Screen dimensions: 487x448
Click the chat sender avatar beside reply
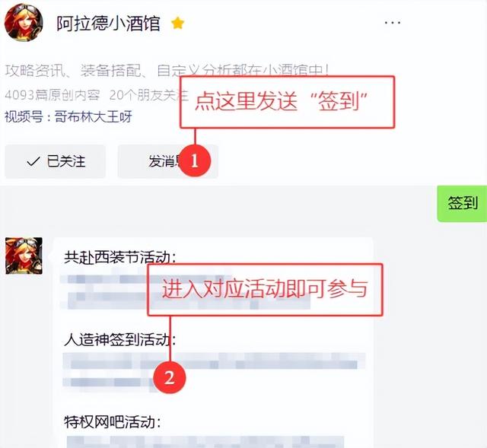[24, 256]
